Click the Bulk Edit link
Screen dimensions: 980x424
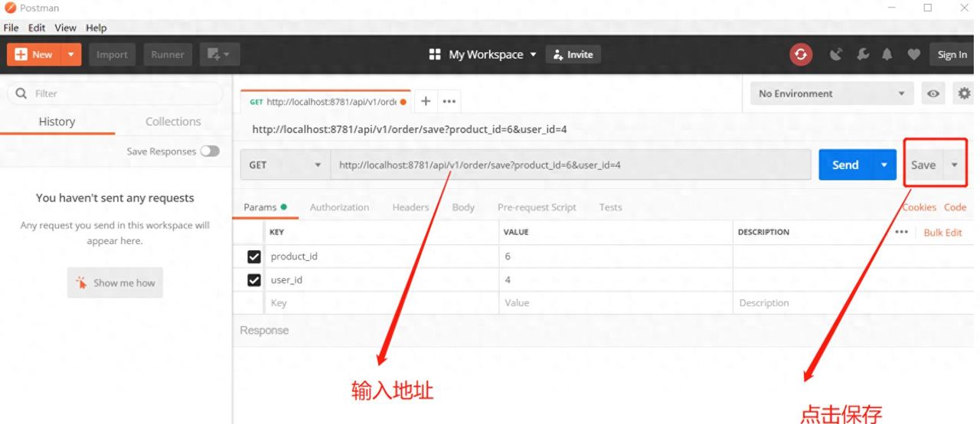coord(942,233)
